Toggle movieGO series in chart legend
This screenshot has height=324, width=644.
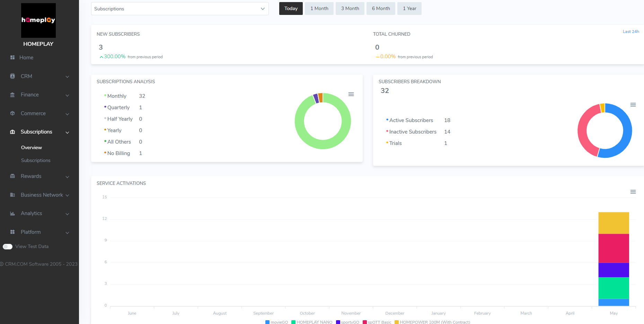tap(277, 322)
